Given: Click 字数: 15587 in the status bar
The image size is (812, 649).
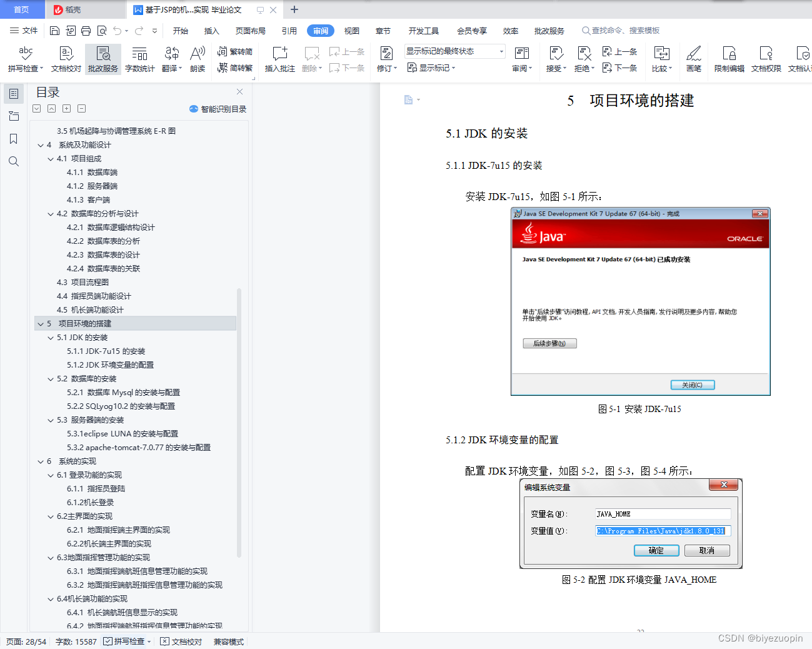Looking at the screenshot, I should pyautogui.click(x=76, y=641).
